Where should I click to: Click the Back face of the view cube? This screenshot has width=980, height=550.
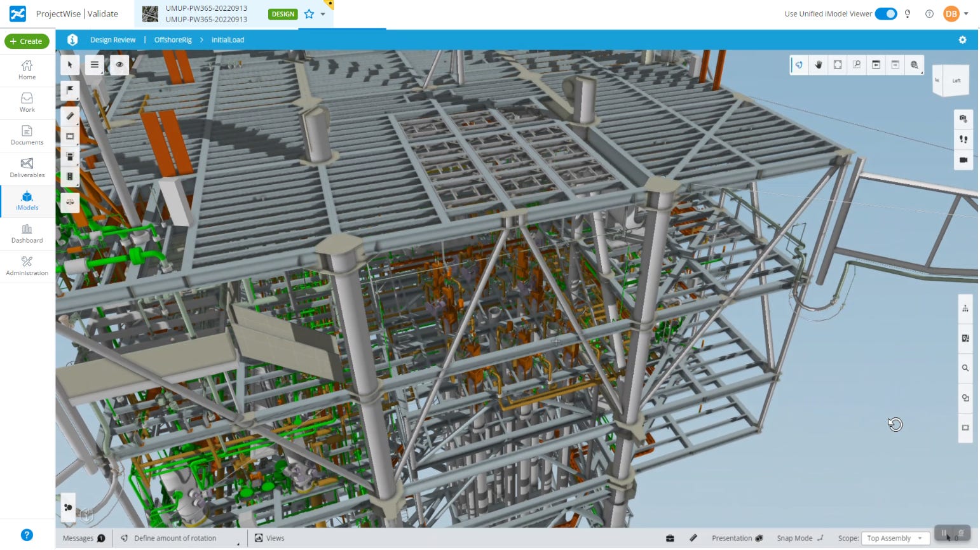pyautogui.click(x=937, y=81)
